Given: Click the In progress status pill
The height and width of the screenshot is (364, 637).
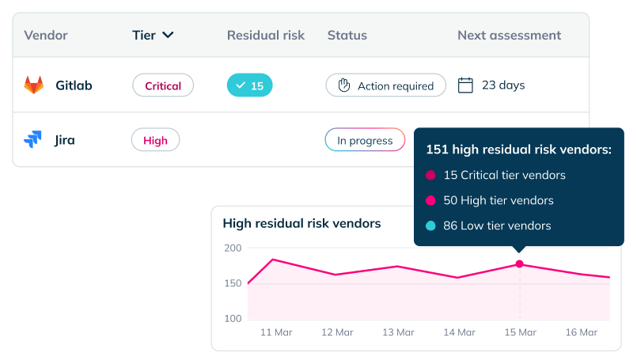Looking at the screenshot, I should (365, 140).
